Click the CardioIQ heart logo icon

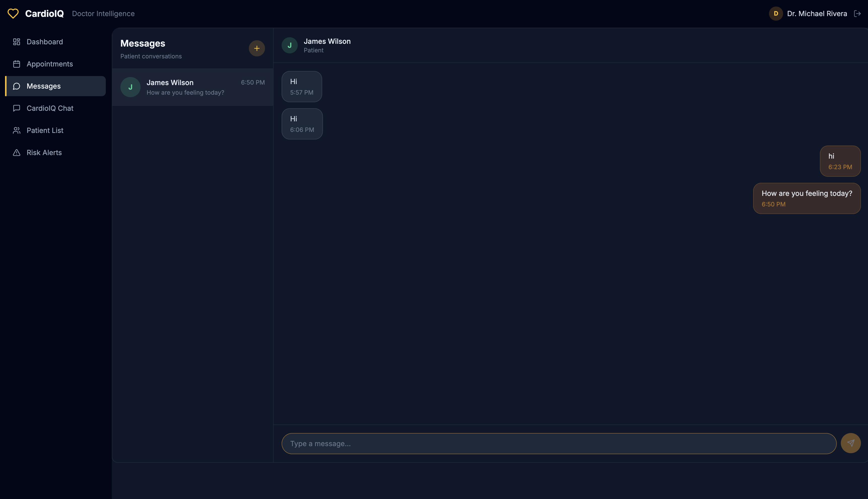click(13, 14)
